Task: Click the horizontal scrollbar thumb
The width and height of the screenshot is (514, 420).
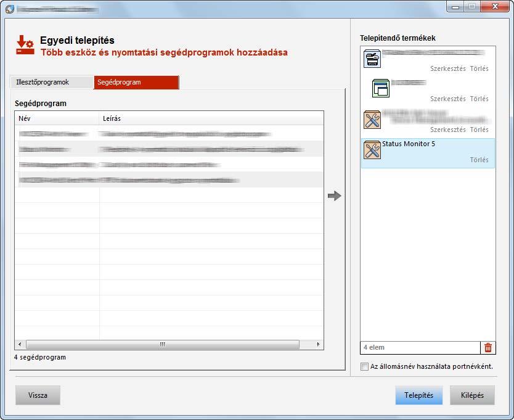Action: pyautogui.click(x=163, y=344)
